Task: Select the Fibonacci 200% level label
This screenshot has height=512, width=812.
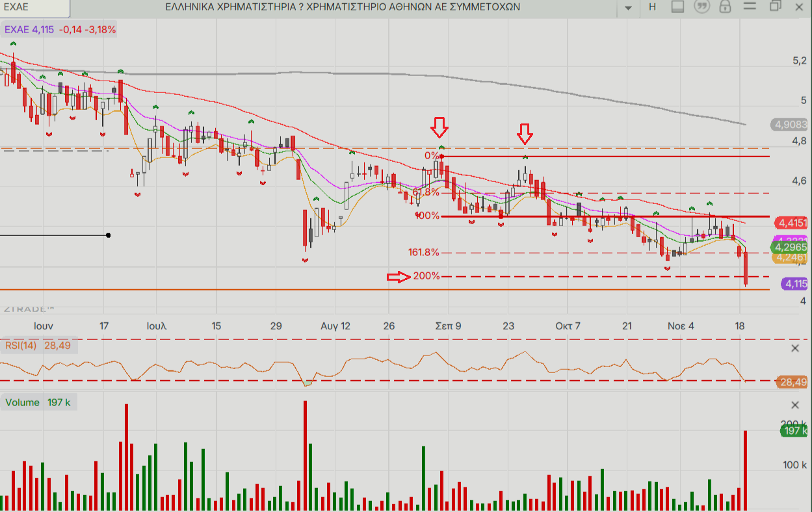Action: [x=426, y=276]
